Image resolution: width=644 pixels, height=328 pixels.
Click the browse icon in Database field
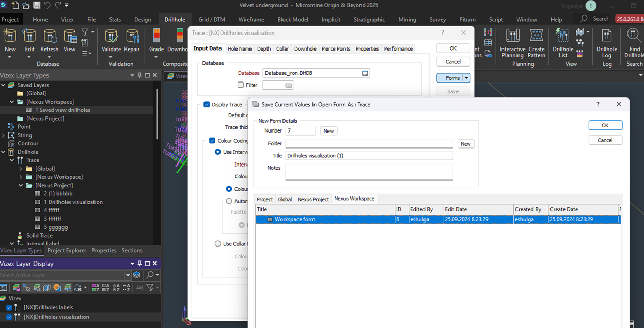click(365, 73)
